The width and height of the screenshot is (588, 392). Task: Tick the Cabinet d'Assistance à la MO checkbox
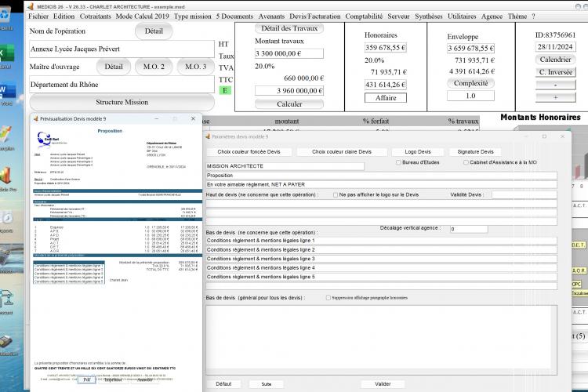click(x=466, y=162)
